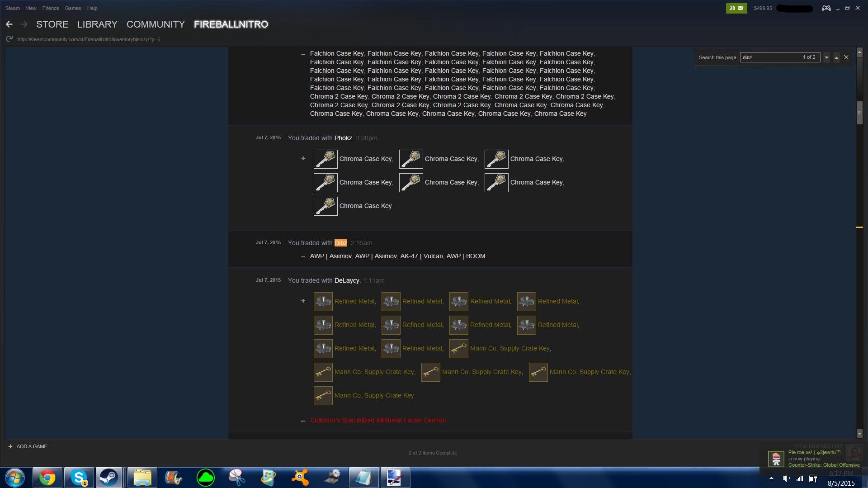Image resolution: width=868 pixels, height=488 pixels.
Task: Open Google Chrome from the taskbar
Action: point(47,478)
